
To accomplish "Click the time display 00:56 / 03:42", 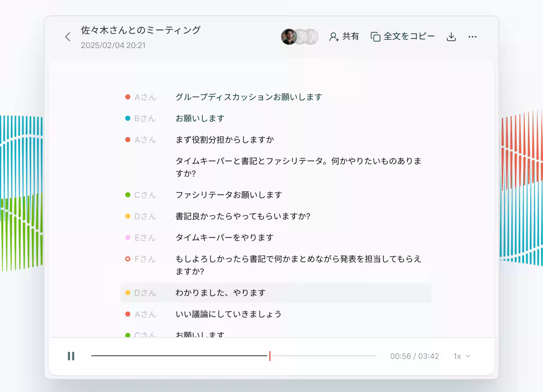I will pos(414,356).
